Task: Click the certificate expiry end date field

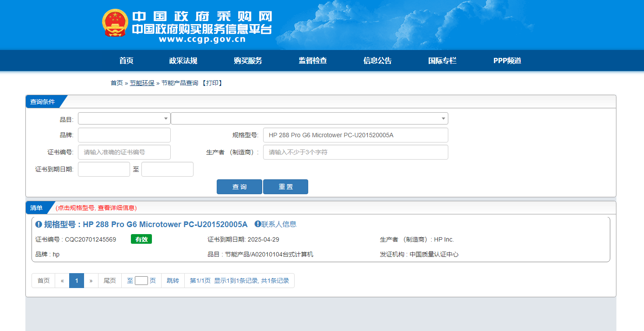Action: (167, 169)
